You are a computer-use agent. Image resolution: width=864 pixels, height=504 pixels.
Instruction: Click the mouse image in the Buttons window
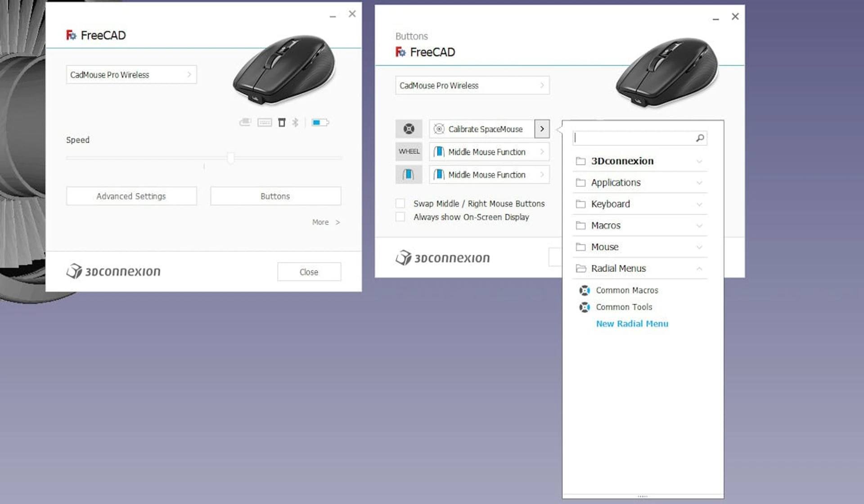[x=667, y=72]
